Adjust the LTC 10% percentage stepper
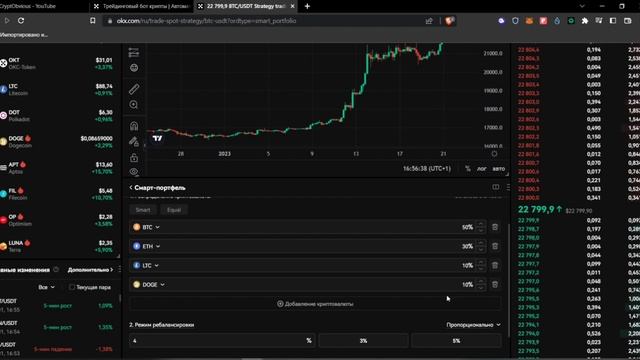Screen dimensions: 640x360 (481, 265)
